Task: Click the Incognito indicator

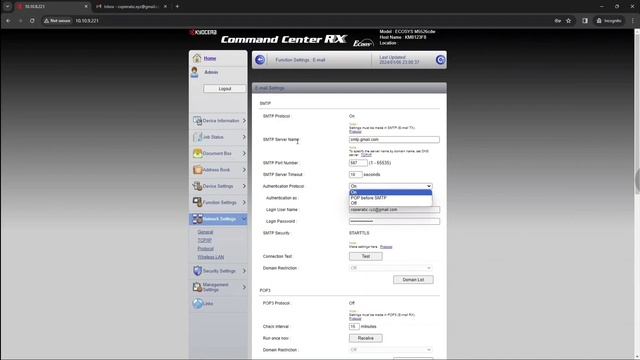Action: [x=609, y=20]
